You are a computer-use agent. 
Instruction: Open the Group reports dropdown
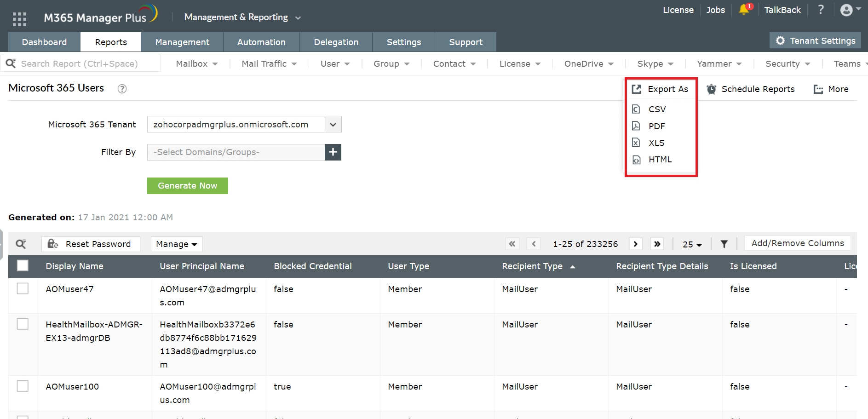pyautogui.click(x=391, y=64)
